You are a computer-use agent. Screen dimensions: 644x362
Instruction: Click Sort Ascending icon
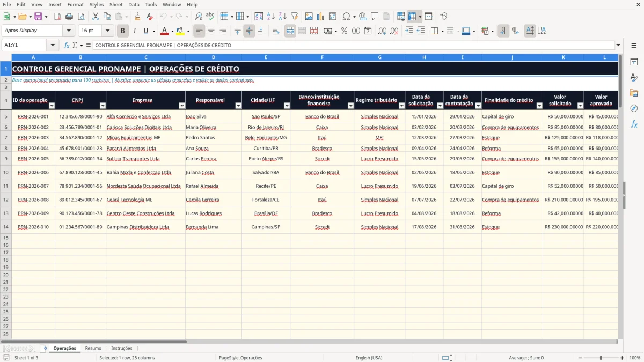point(270,17)
